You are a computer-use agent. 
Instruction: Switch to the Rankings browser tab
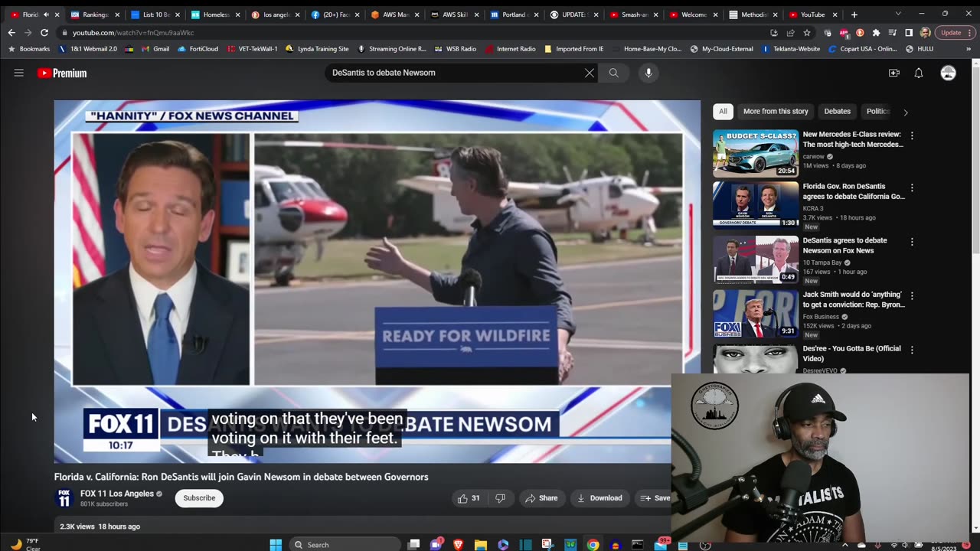tap(95, 15)
